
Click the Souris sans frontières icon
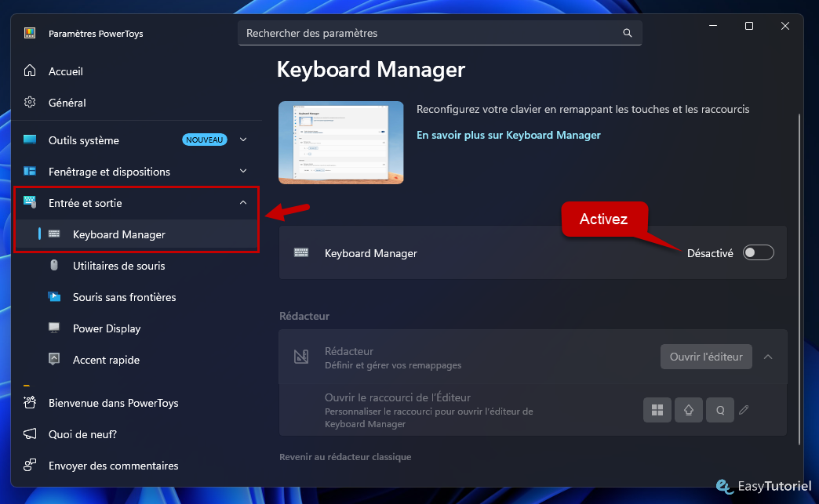54,297
